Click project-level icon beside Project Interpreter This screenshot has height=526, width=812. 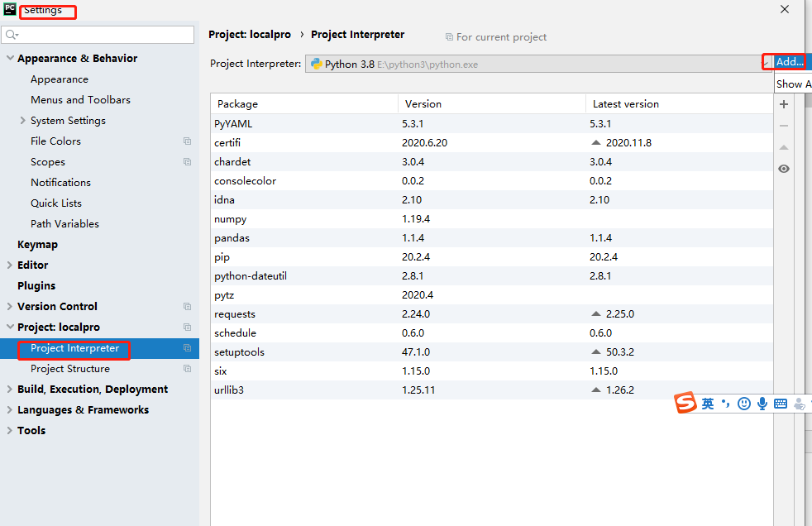click(188, 348)
